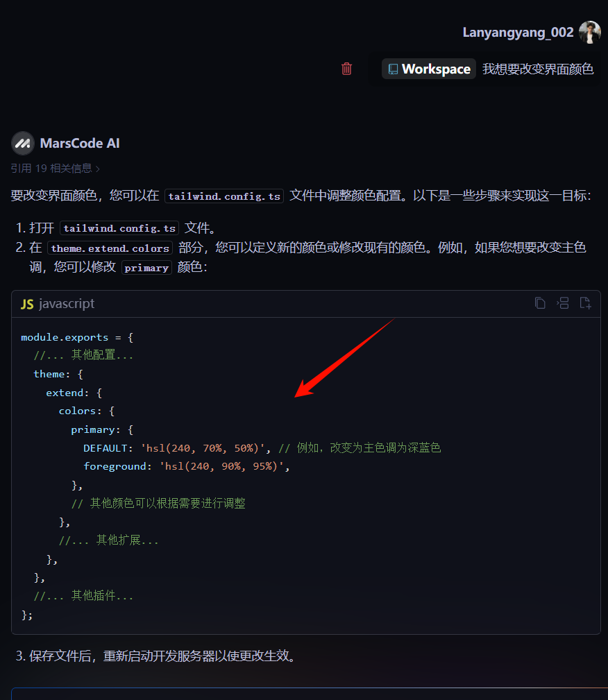Delete the message with the trash icon
Image resolution: width=608 pixels, height=700 pixels.
click(346, 69)
